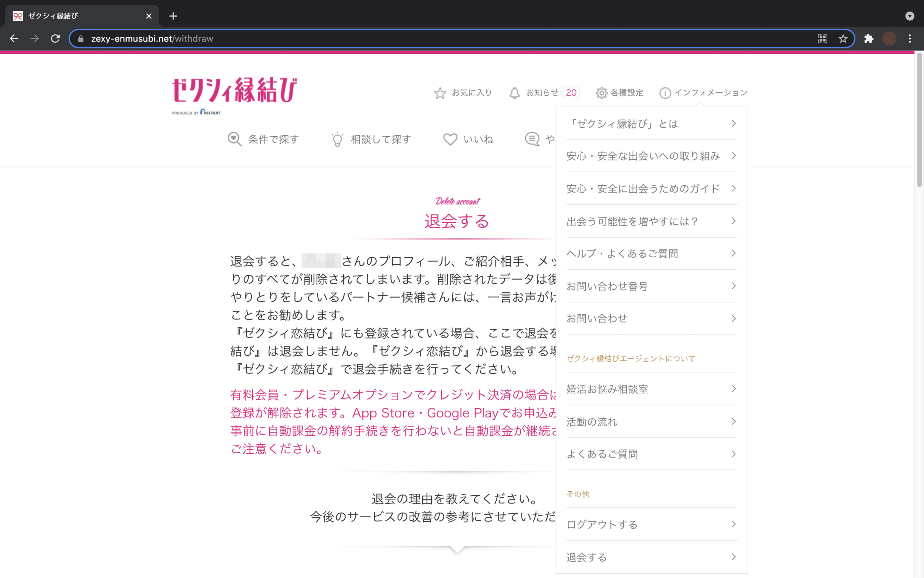Open 婚活お悩み相談室 entry

coord(651,389)
